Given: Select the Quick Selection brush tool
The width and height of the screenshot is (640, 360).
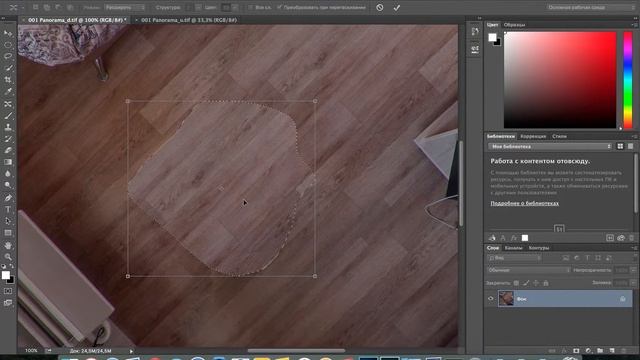Looking at the screenshot, I should 8,68.
